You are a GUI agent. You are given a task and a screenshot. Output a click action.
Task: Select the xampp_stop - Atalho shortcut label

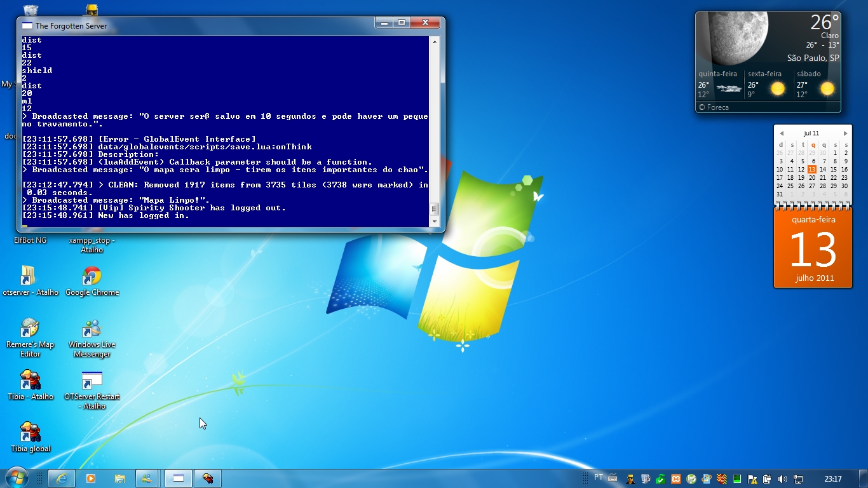(92, 245)
